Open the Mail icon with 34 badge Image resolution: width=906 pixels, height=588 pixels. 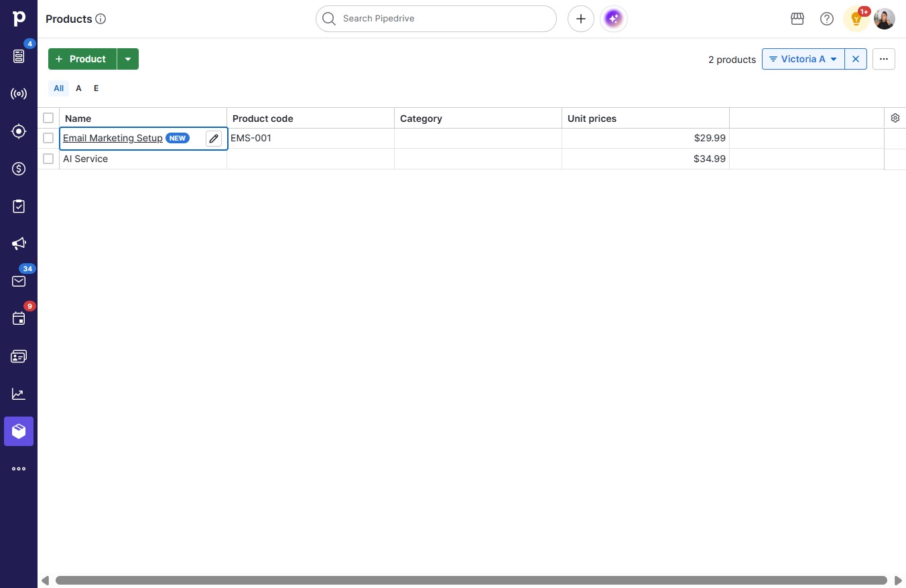(x=19, y=281)
